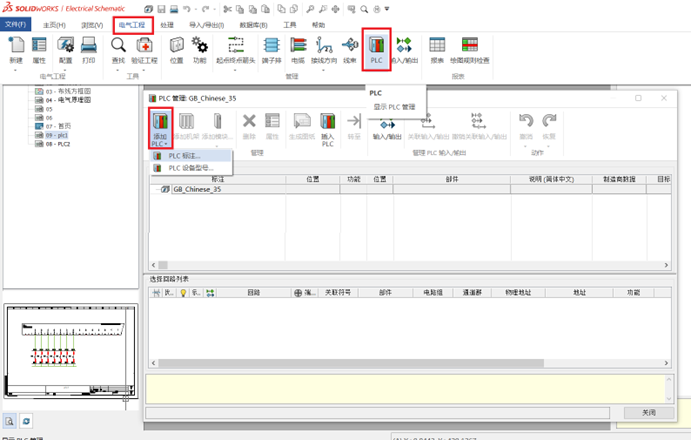Open the 报表 (Reports) icon
The height and width of the screenshot is (440, 691).
click(437, 46)
